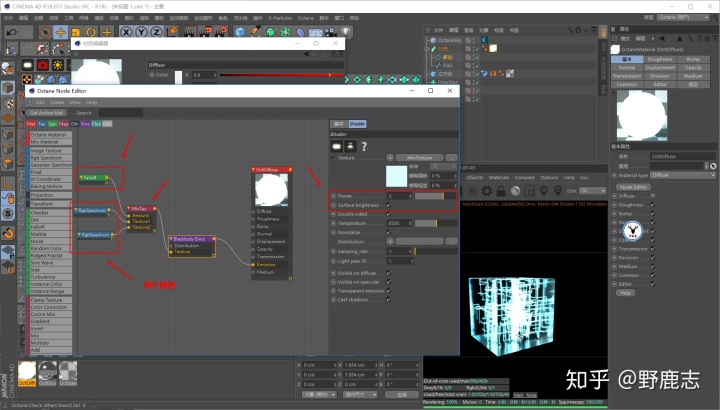This screenshot has height=410, width=720.
Task: Open the Spline pen tool
Action: click(x=255, y=32)
